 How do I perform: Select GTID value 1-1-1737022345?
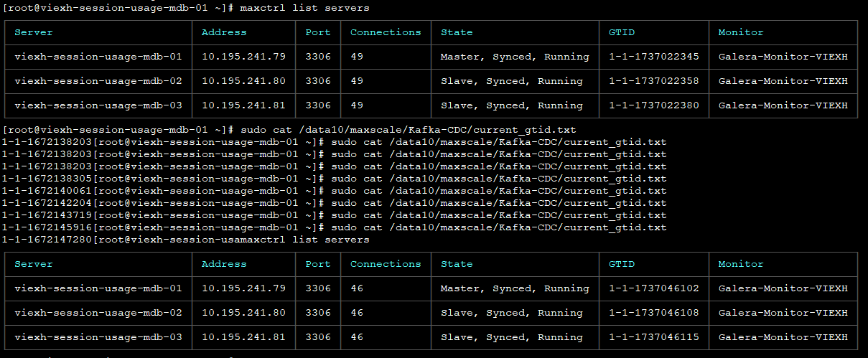tap(653, 57)
